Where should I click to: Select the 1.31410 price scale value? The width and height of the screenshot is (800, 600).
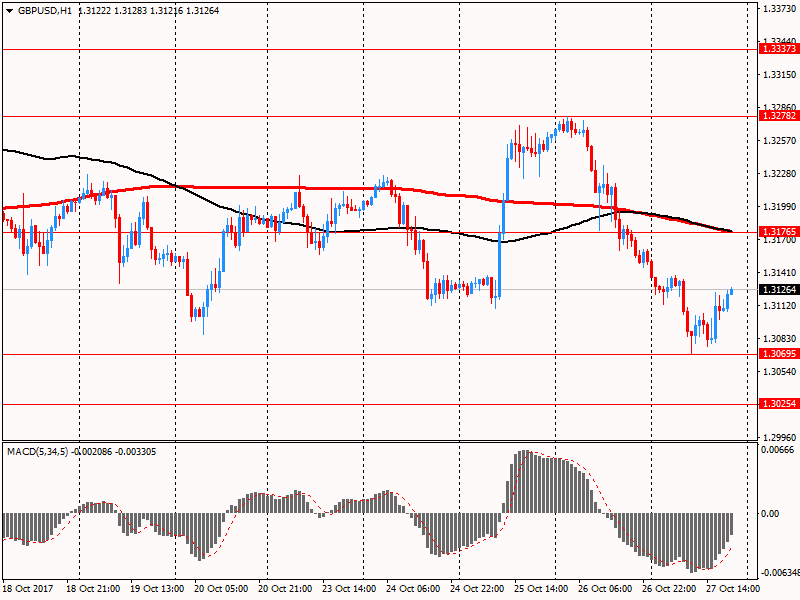pyautogui.click(x=780, y=273)
